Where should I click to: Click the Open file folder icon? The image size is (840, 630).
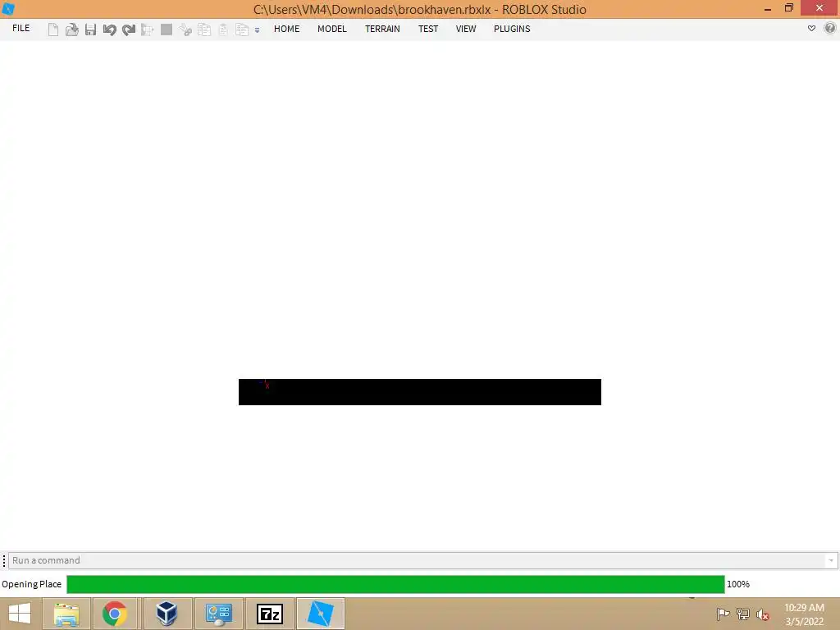[72, 30]
